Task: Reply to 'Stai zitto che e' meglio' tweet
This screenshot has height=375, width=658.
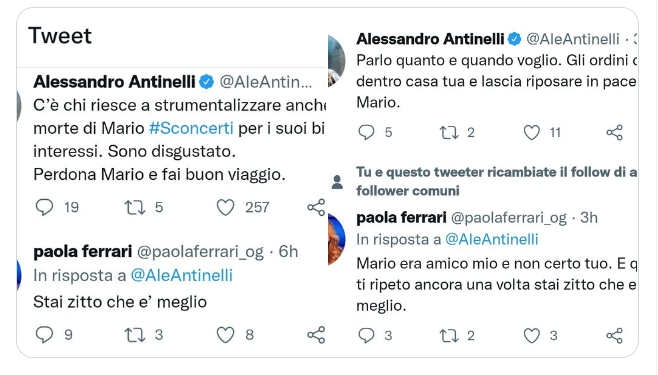Action: (x=44, y=335)
